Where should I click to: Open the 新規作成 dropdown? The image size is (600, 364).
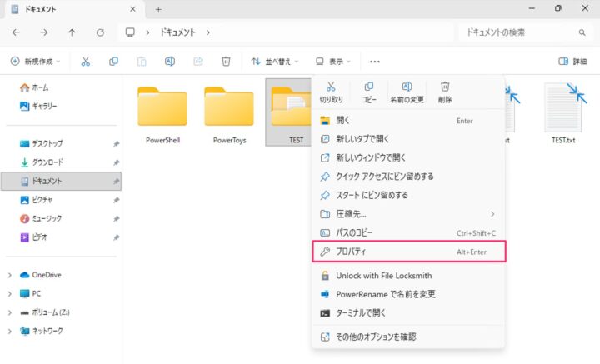(x=37, y=62)
